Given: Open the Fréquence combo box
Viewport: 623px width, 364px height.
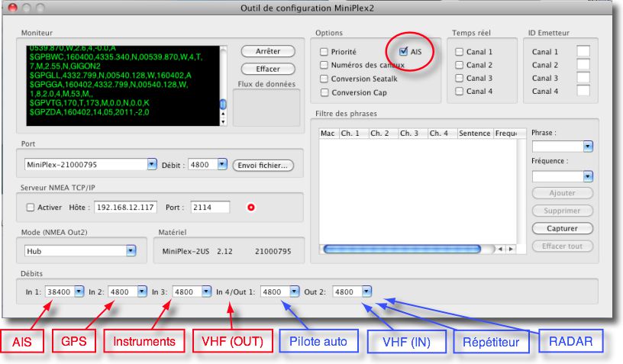Looking at the screenshot, I should point(562,176).
